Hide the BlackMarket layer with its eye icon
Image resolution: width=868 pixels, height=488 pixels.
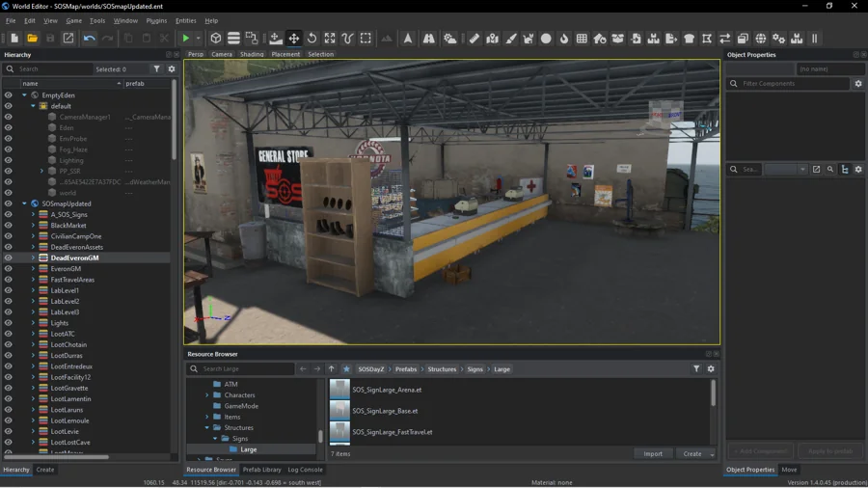point(9,225)
